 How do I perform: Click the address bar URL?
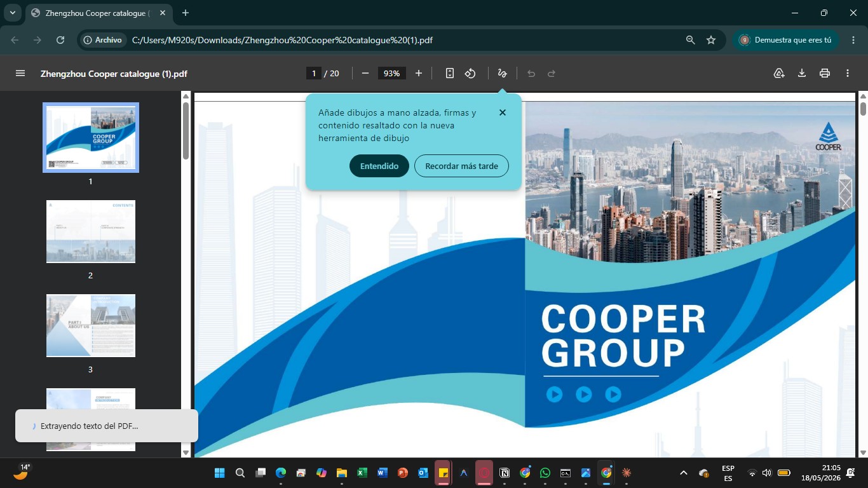(282, 39)
